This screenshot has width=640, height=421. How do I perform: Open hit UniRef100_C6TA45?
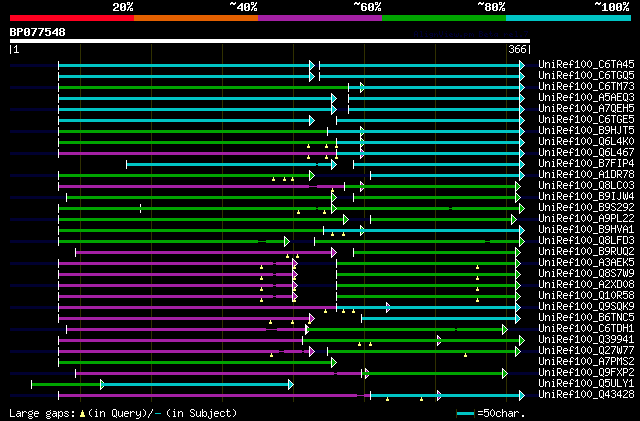[586, 65]
